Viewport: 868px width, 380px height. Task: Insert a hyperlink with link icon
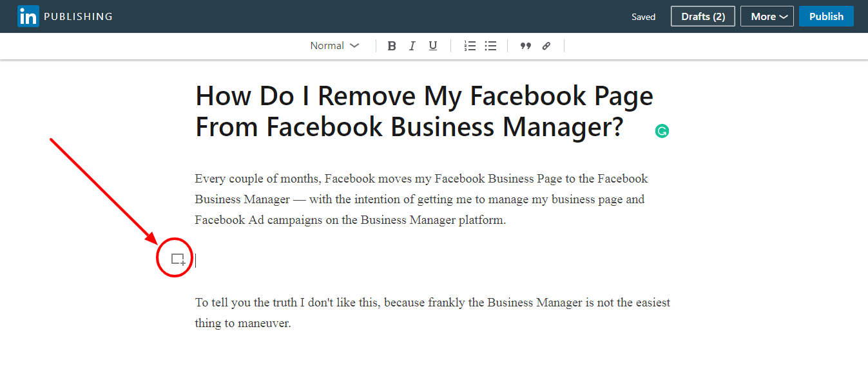point(546,46)
